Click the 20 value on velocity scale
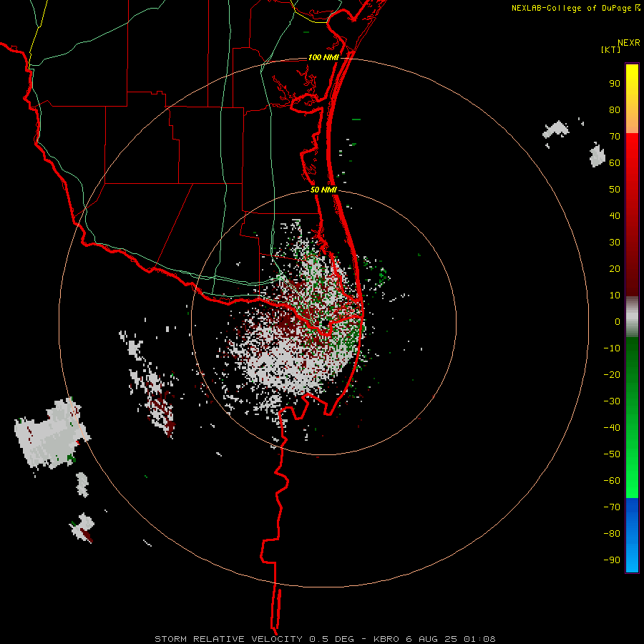 (x=615, y=269)
